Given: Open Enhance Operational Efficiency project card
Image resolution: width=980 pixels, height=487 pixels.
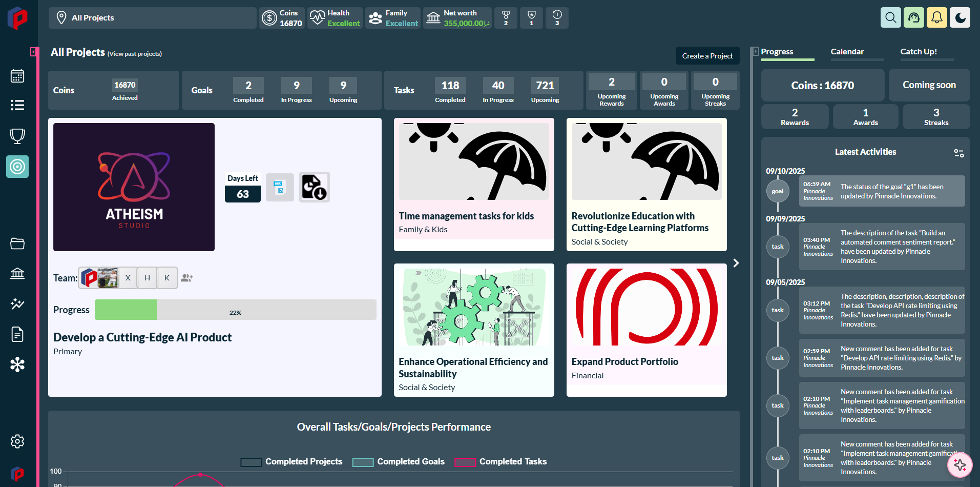Looking at the screenshot, I should coord(474,330).
